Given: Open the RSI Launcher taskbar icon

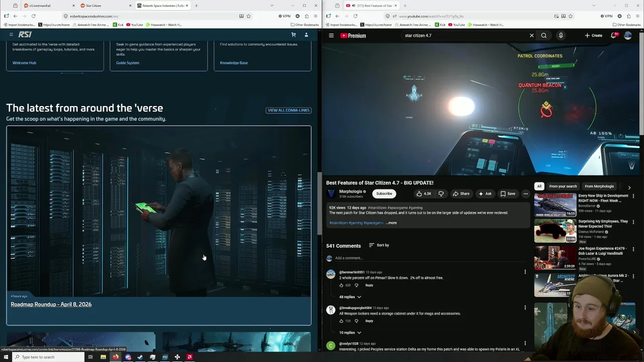Looking at the screenshot, I should coord(165,357).
